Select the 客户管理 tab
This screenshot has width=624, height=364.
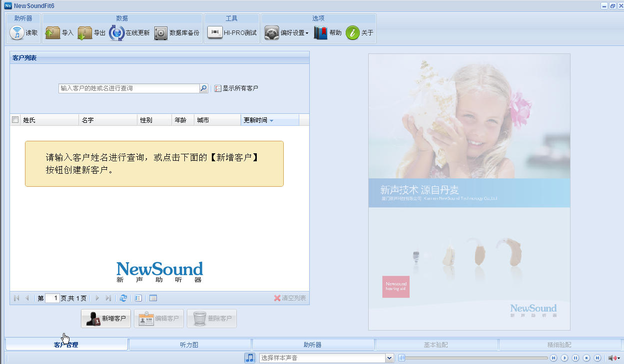click(x=66, y=345)
